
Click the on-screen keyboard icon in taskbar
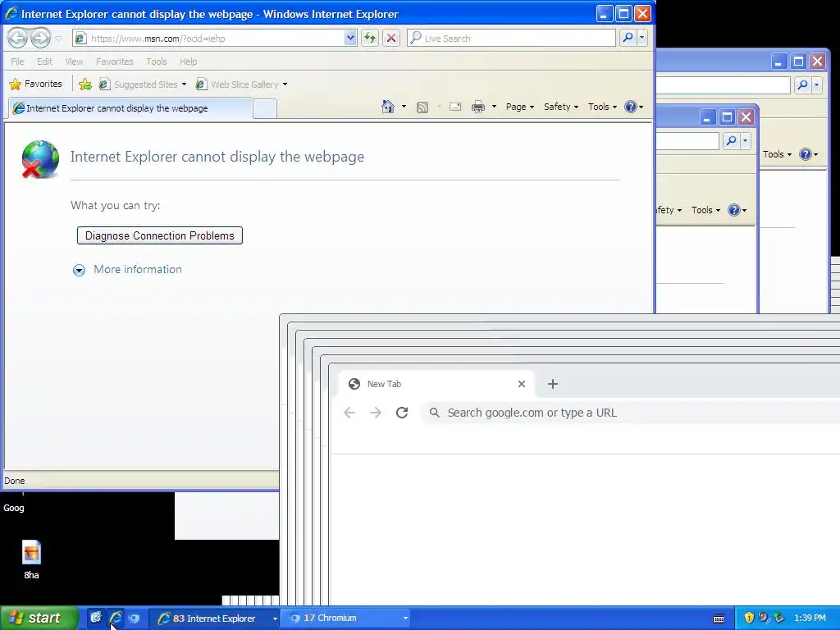point(719,619)
